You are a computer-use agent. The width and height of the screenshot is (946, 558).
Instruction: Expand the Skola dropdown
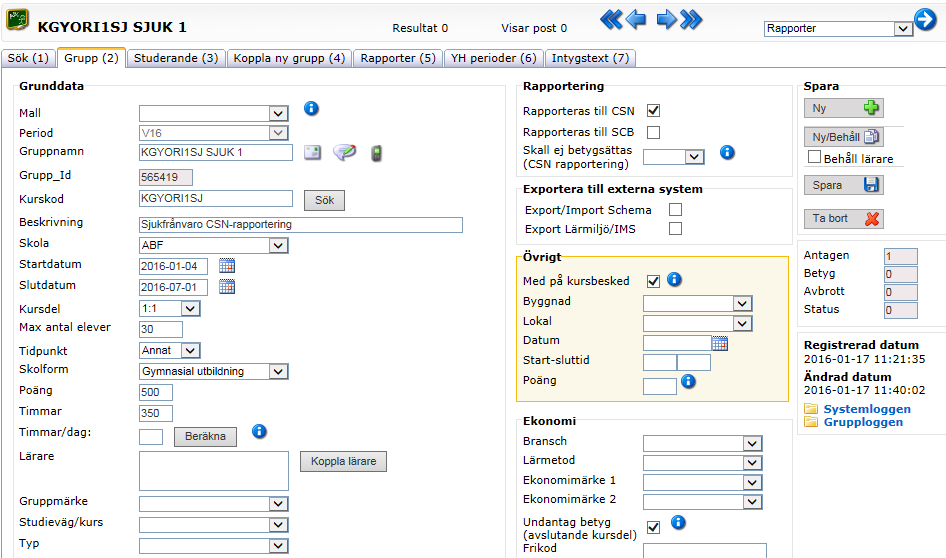pyautogui.click(x=278, y=246)
